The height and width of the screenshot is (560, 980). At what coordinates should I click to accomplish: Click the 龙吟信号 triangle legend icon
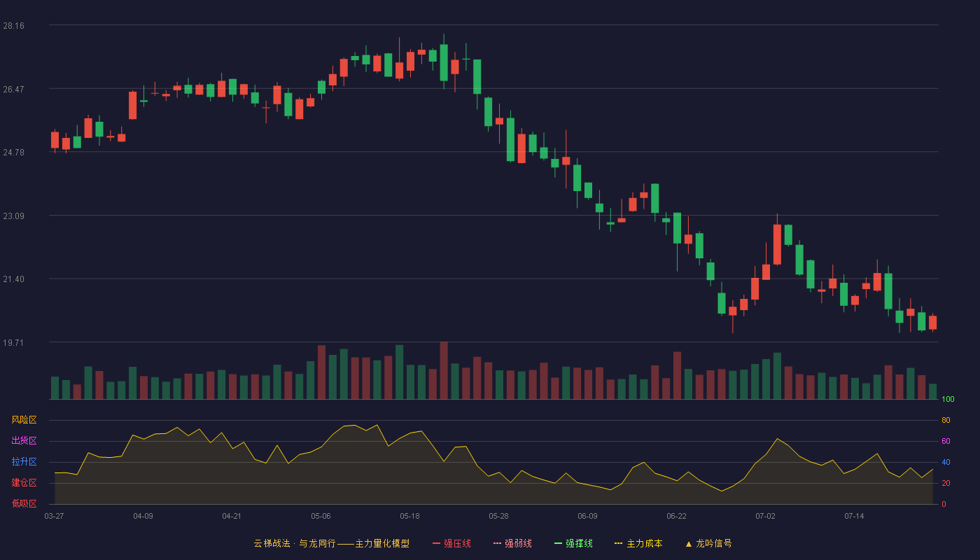[689, 544]
